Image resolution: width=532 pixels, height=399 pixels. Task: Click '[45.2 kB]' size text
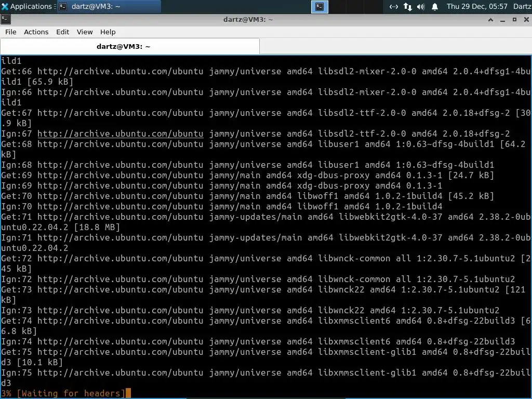471,196
